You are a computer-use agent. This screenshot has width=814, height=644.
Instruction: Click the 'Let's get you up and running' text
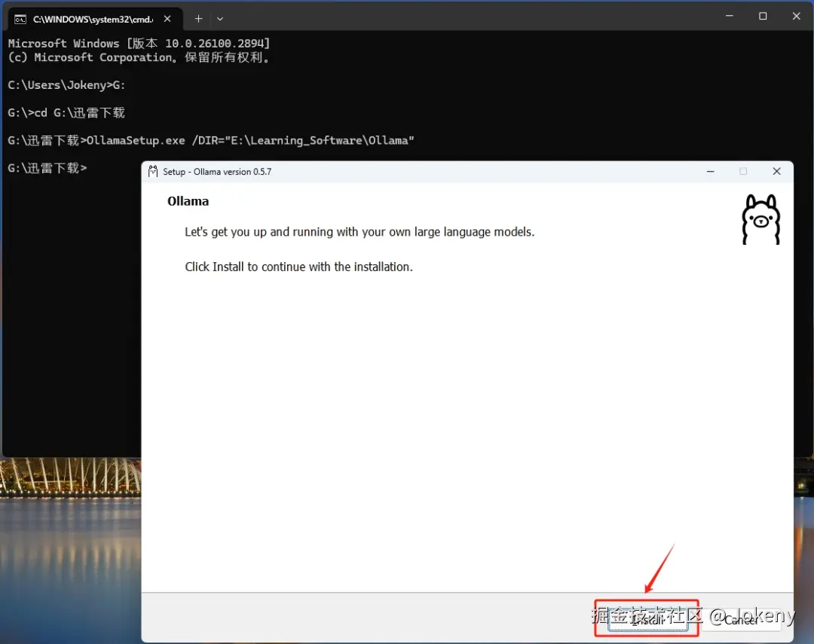(x=360, y=232)
